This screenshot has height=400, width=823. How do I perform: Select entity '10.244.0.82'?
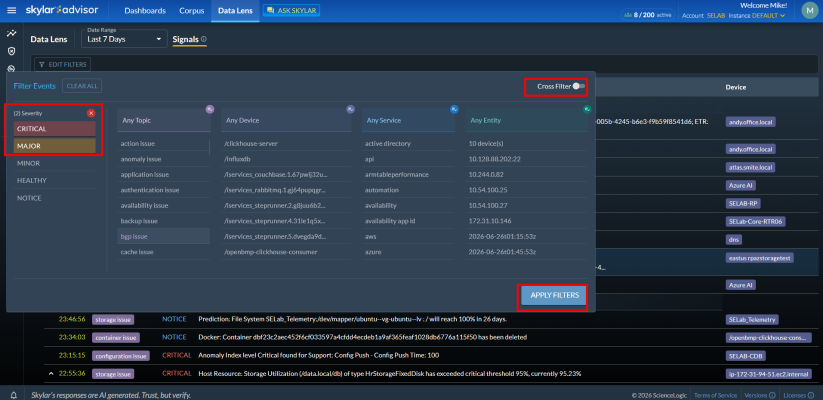[526, 174]
